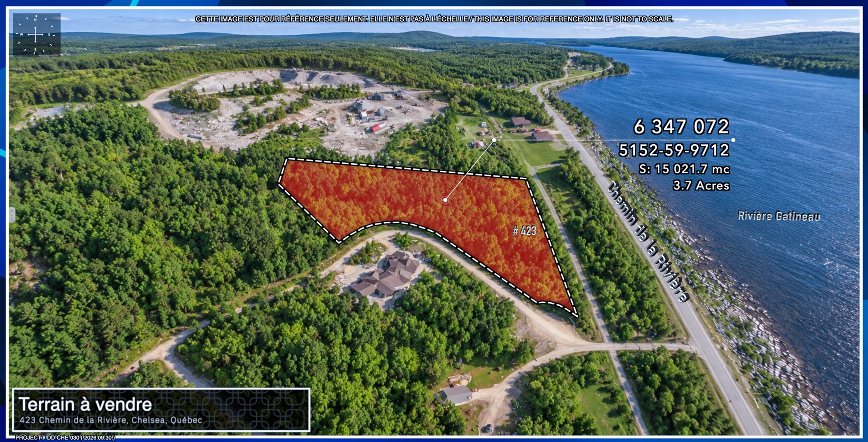Click the matricule 5152-59-9712 text
Image resolution: width=868 pixels, height=442 pixels.
tap(674, 150)
